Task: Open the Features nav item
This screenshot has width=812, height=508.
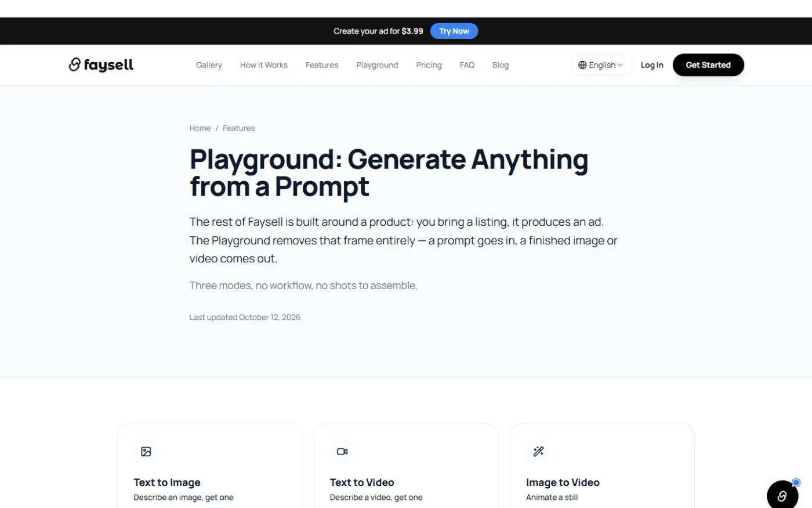Action: [322, 65]
